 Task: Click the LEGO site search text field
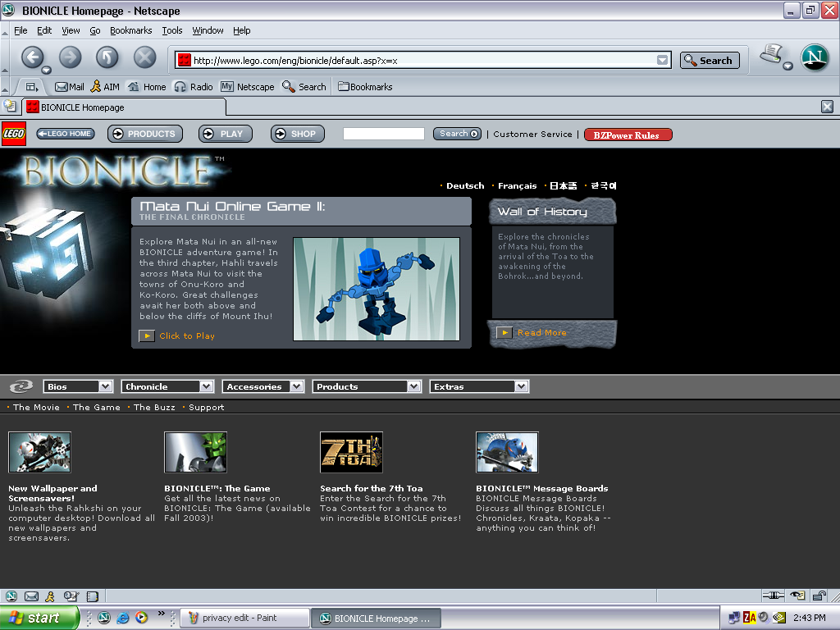[x=384, y=134]
